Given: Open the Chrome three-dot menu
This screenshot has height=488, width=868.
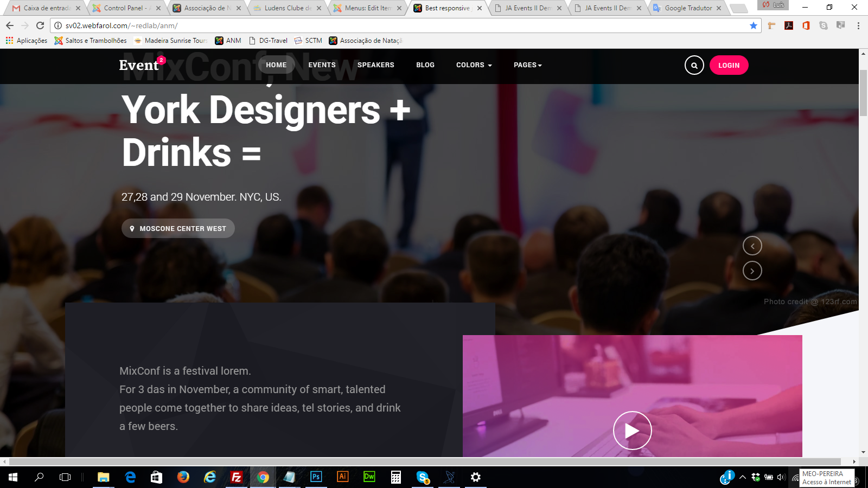Looking at the screenshot, I should (858, 25).
